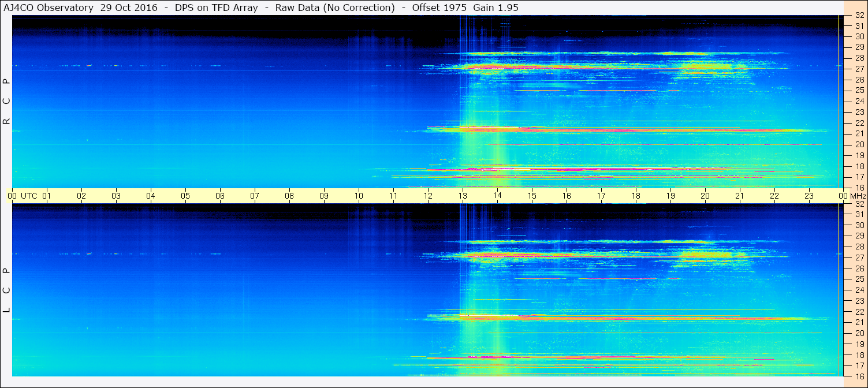The image size is (868, 388).
Task: Click the 16 MHz label of the LCP panel
Action: click(x=859, y=376)
